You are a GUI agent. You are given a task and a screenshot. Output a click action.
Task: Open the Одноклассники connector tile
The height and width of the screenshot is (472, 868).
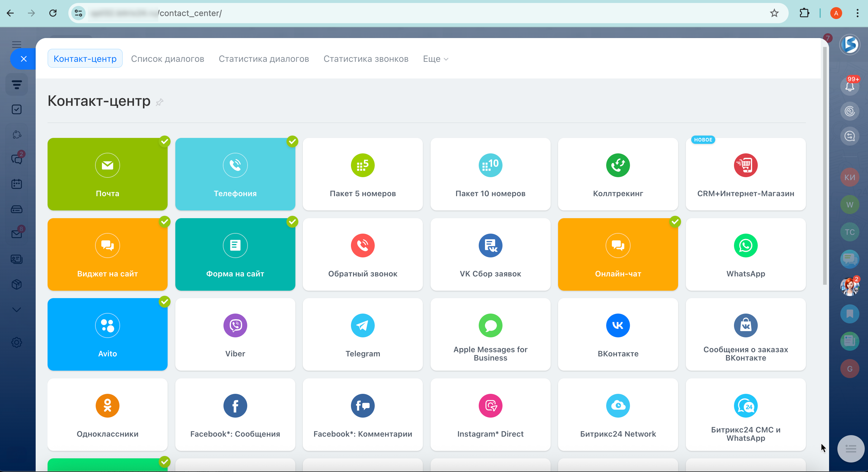coord(108,414)
